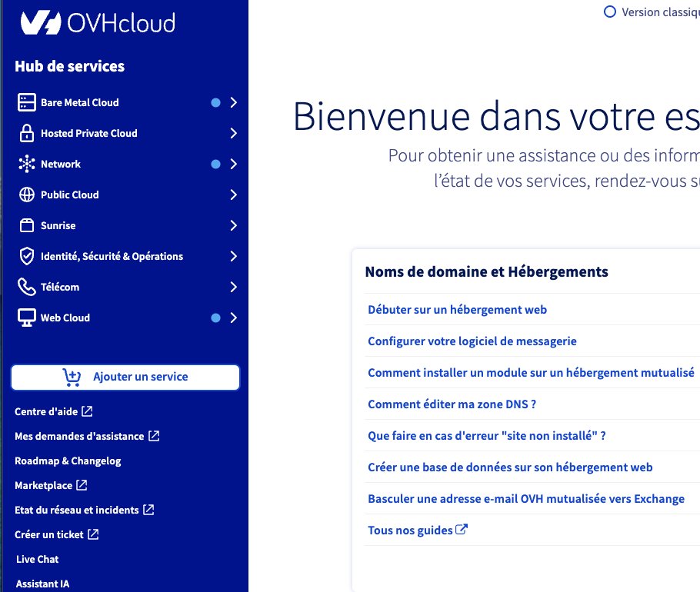
Task: Click the Ajouter un service button
Action: click(125, 377)
